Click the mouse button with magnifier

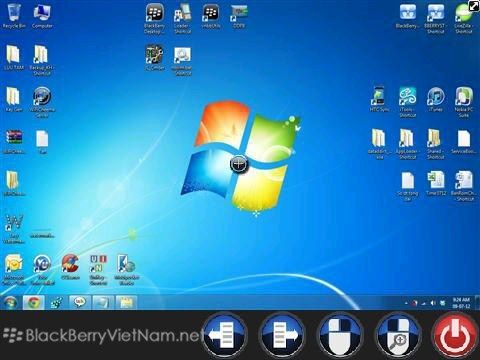(399, 335)
